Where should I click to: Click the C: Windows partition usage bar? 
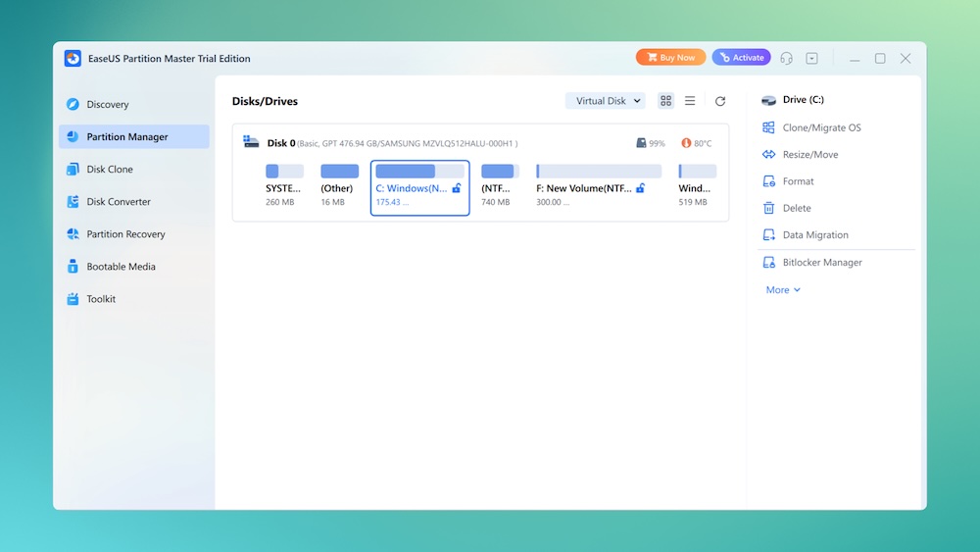[419, 171]
